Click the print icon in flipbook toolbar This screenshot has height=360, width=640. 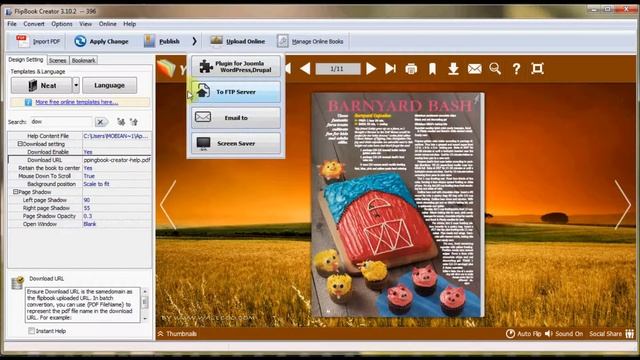pos(411,69)
